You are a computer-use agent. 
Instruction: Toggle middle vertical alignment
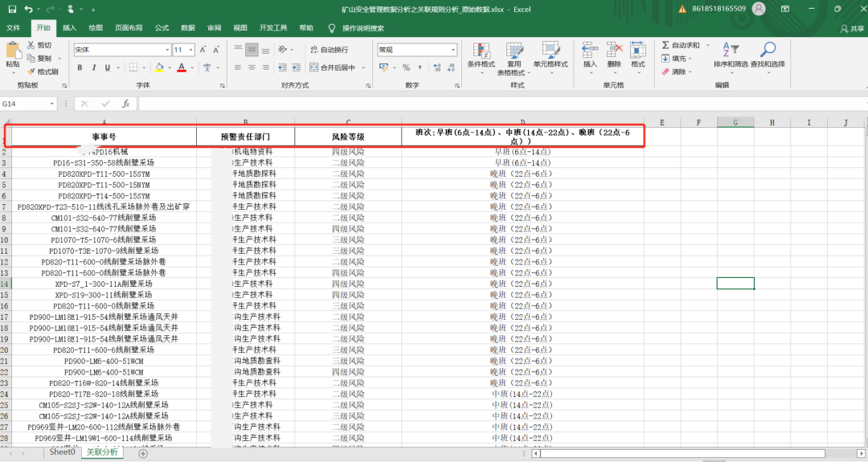point(252,49)
